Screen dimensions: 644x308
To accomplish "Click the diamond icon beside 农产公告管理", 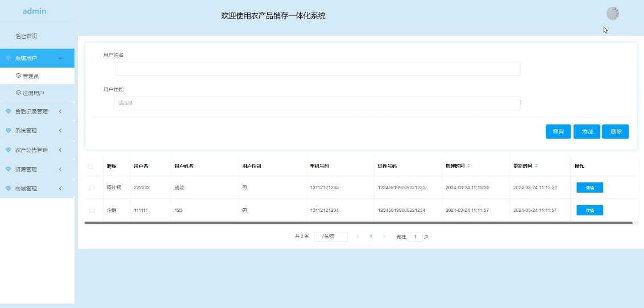I will pyautogui.click(x=9, y=150).
